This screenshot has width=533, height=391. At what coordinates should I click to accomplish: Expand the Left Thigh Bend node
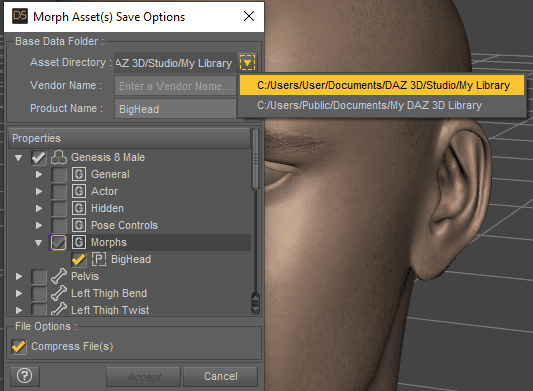[19, 293]
